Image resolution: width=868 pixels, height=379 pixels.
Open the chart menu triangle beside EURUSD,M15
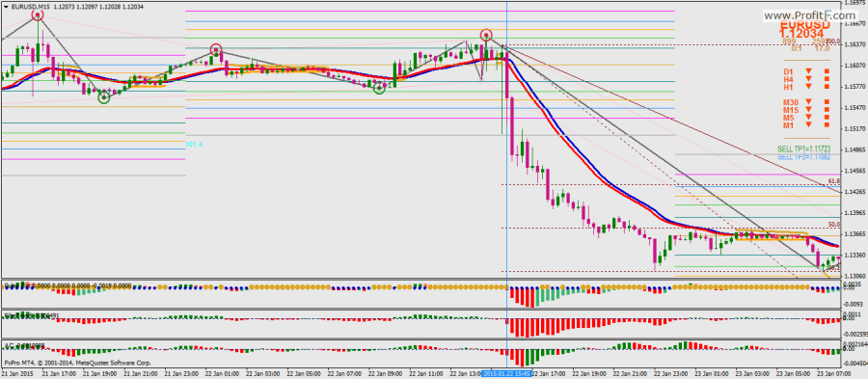6,6
